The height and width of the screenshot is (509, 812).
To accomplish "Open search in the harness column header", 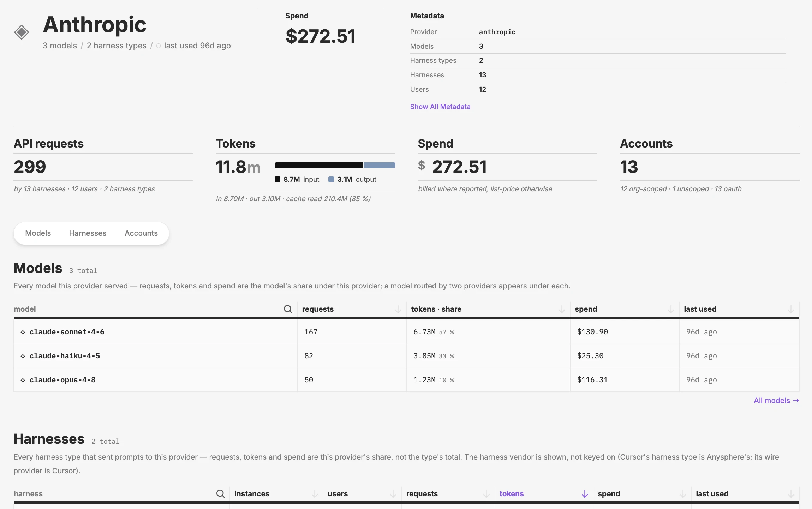I will [220, 493].
